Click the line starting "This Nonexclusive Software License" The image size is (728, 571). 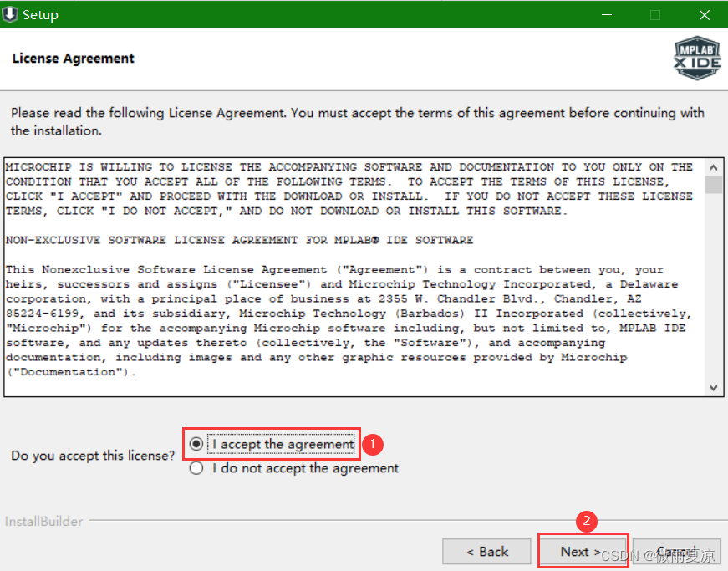coord(335,269)
